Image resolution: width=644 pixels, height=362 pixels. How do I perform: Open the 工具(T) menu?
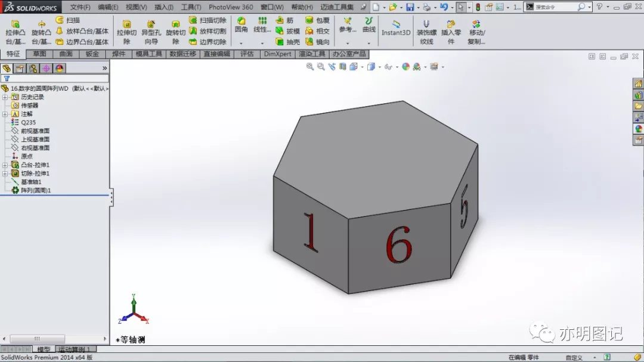pyautogui.click(x=191, y=7)
